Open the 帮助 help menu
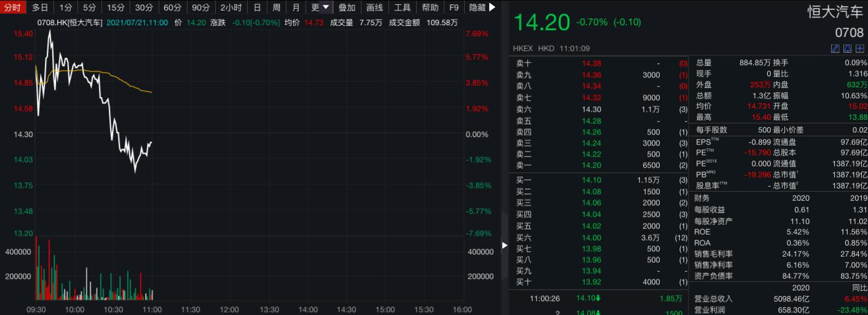The width and height of the screenshot is (868, 315). pos(430,7)
